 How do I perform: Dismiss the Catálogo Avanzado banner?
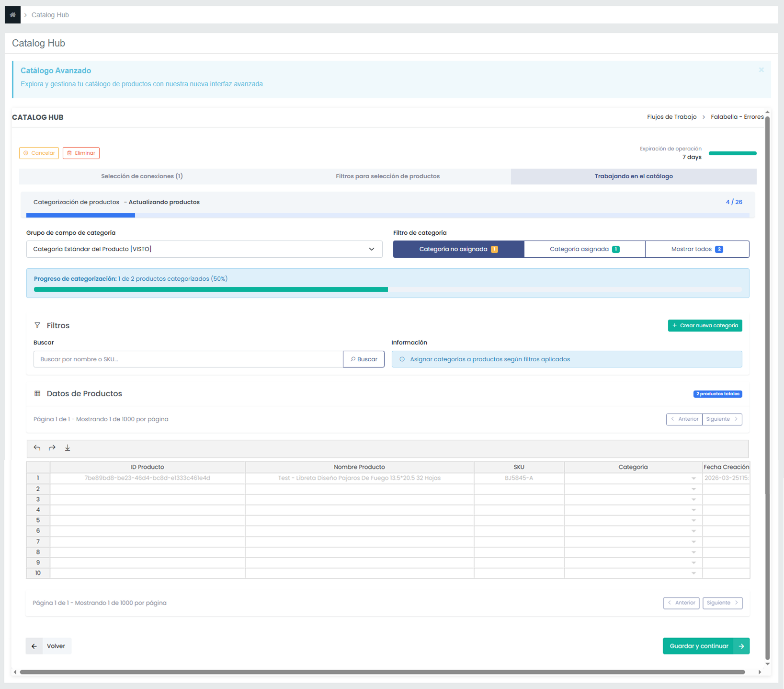pyautogui.click(x=761, y=70)
